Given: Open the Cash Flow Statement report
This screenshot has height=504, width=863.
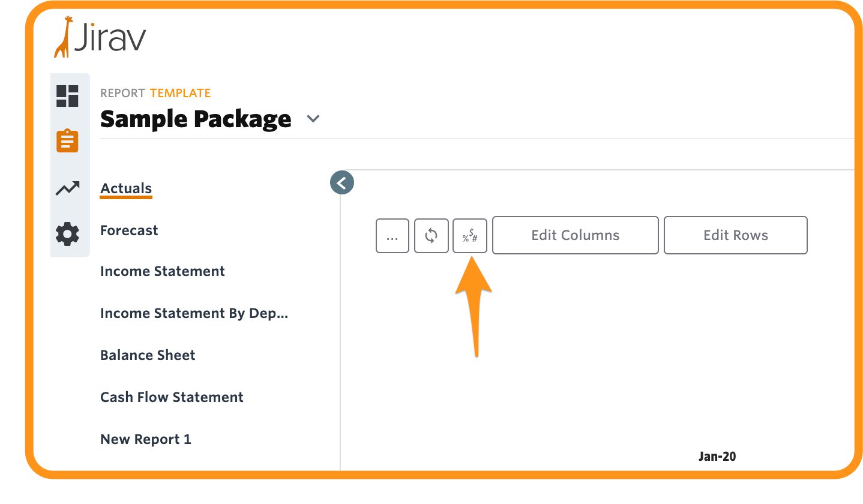Looking at the screenshot, I should pyautogui.click(x=172, y=397).
